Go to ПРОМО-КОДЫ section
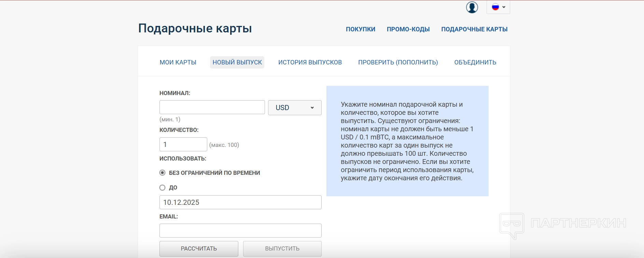 (408, 29)
